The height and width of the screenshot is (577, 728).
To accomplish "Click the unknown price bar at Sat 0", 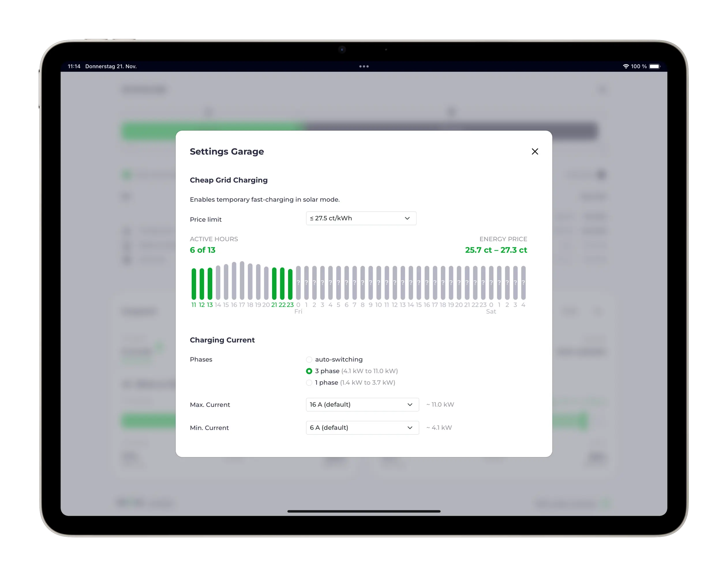I will [491, 283].
